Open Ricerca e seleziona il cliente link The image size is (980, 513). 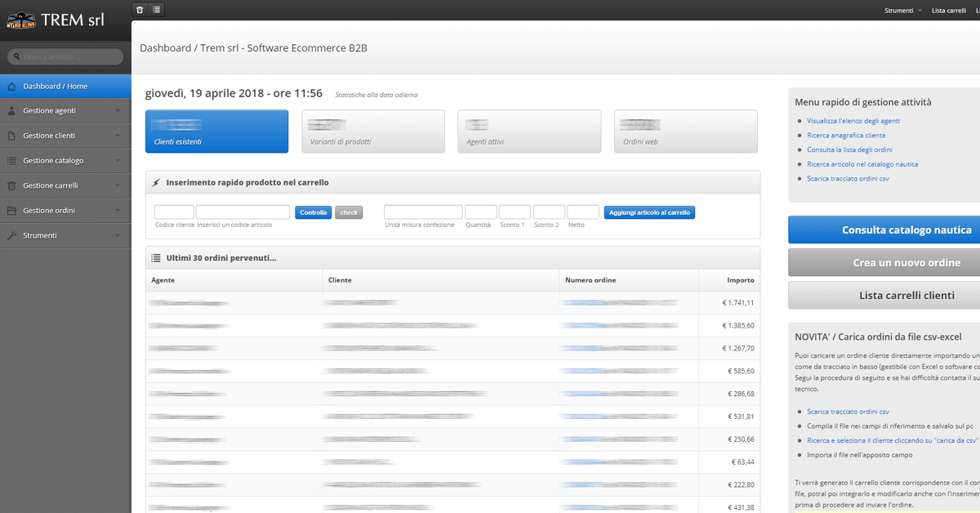pos(893,440)
